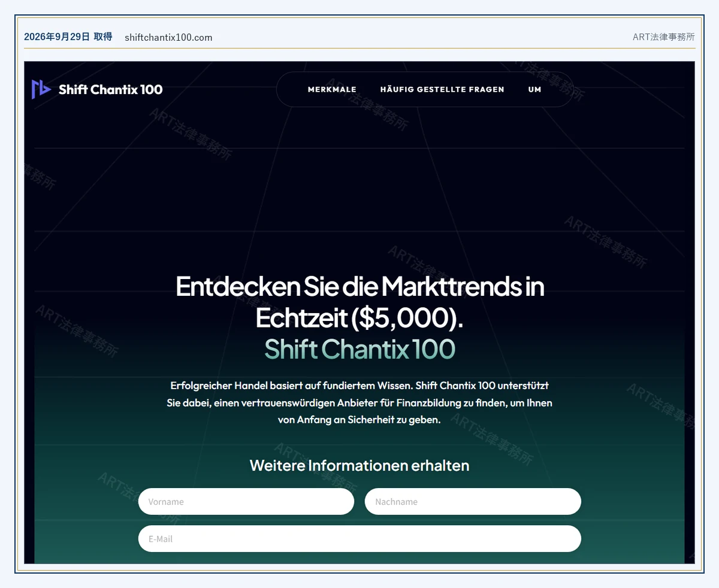Click the Weitere Informationen erhalten heading
This screenshot has width=719, height=588.
359,465
